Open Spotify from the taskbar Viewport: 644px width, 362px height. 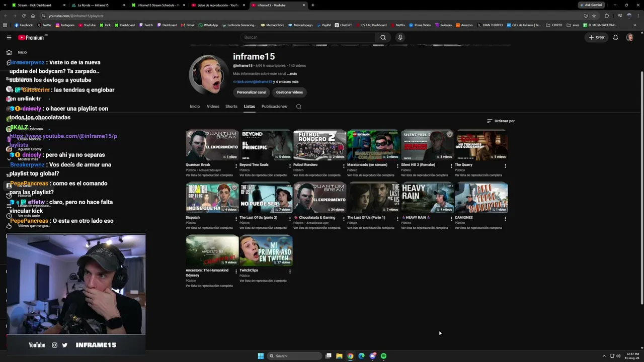point(383,356)
